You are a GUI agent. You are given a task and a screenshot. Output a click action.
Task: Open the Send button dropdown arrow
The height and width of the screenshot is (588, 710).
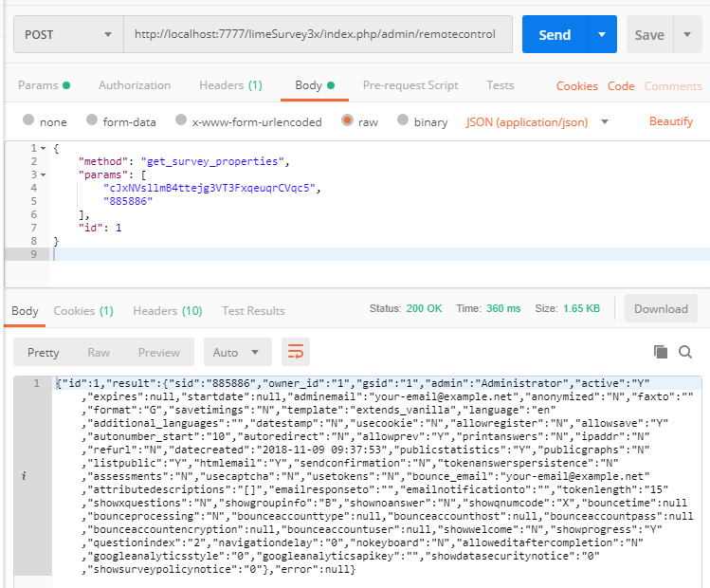(602, 34)
